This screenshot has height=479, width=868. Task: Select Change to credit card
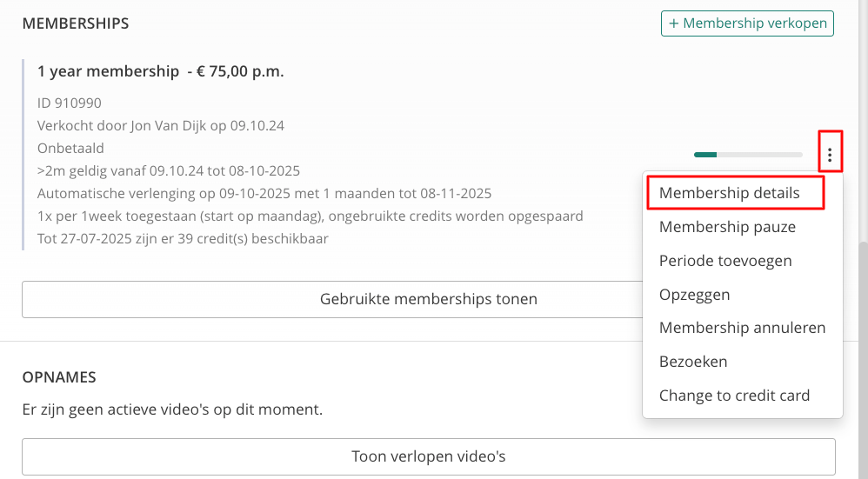point(734,396)
